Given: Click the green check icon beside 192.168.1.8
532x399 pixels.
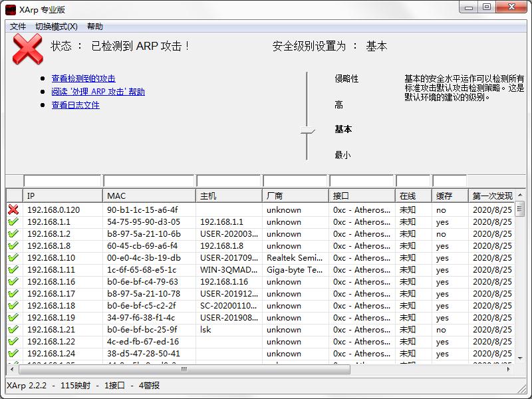Looking at the screenshot, I should pyautogui.click(x=15, y=245).
